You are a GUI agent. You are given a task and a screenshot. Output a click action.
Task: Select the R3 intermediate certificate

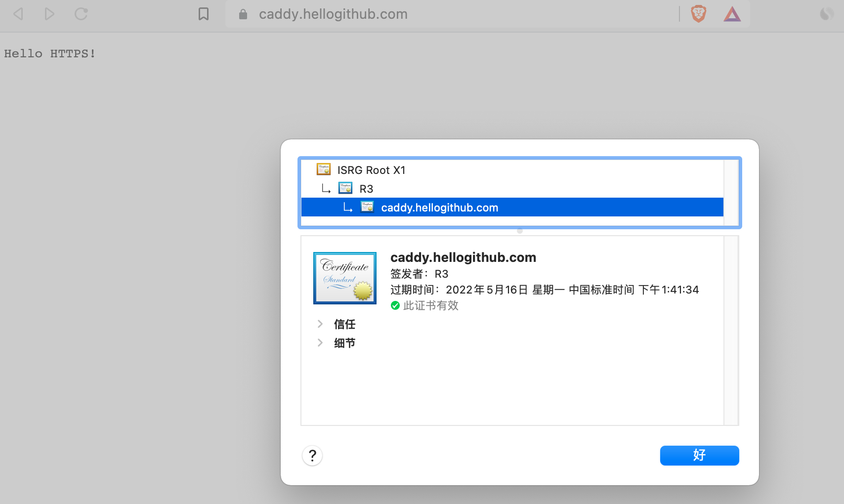click(366, 189)
